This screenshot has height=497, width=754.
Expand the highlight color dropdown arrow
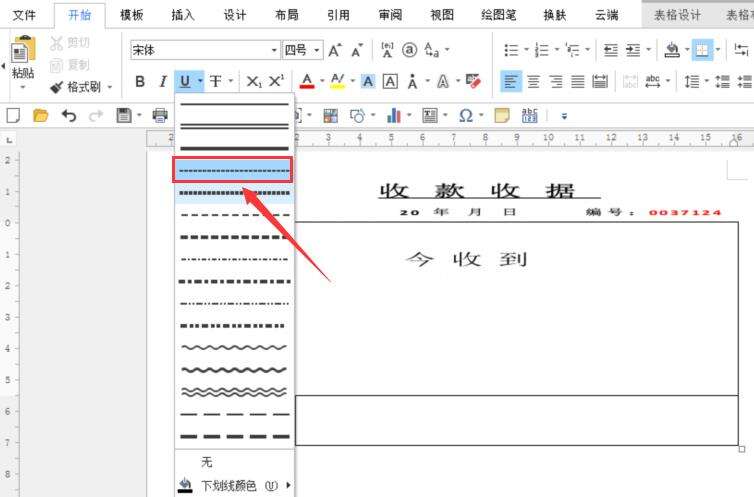click(352, 82)
